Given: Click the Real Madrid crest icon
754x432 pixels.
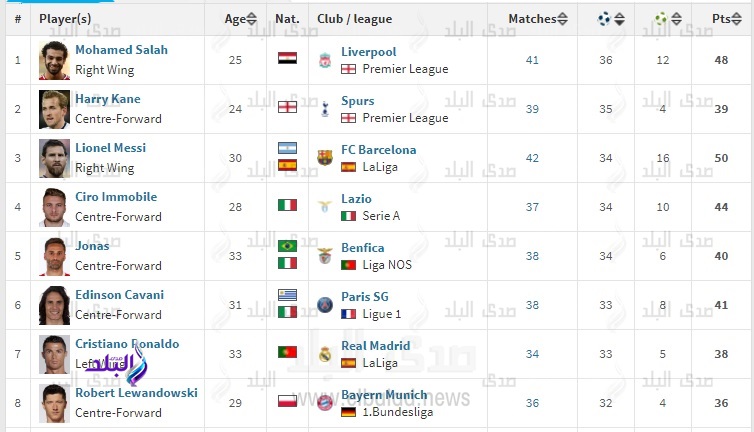Looking at the screenshot, I should click(x=325, y=354).
